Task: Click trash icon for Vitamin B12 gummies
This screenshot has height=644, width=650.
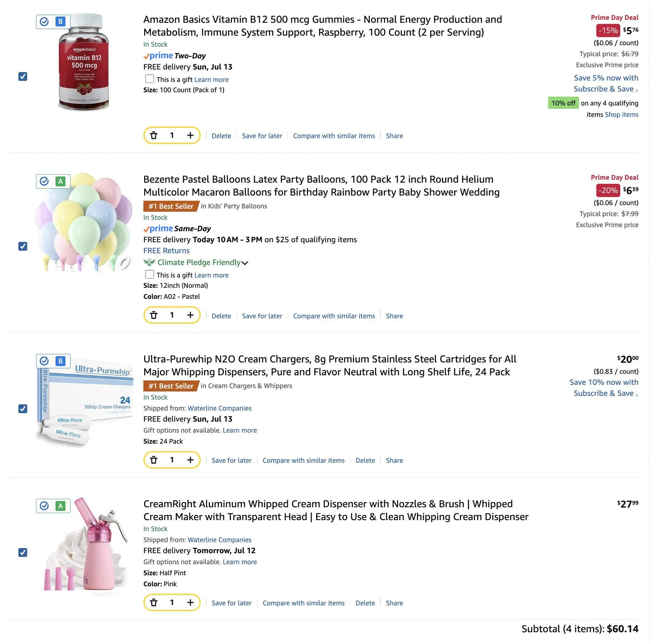Action: pos(154,135)
